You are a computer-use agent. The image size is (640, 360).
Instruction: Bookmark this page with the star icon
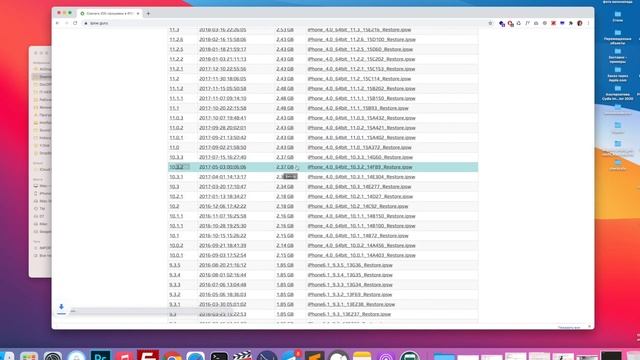490,23
